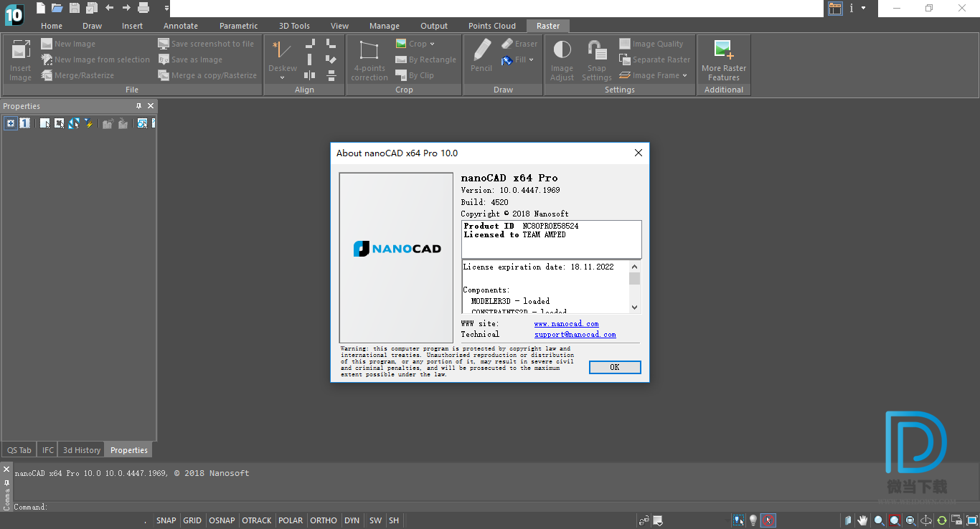980x529 pixels.
Task: Open the Home ribbon tab
Action: click(x=52, y=26)
